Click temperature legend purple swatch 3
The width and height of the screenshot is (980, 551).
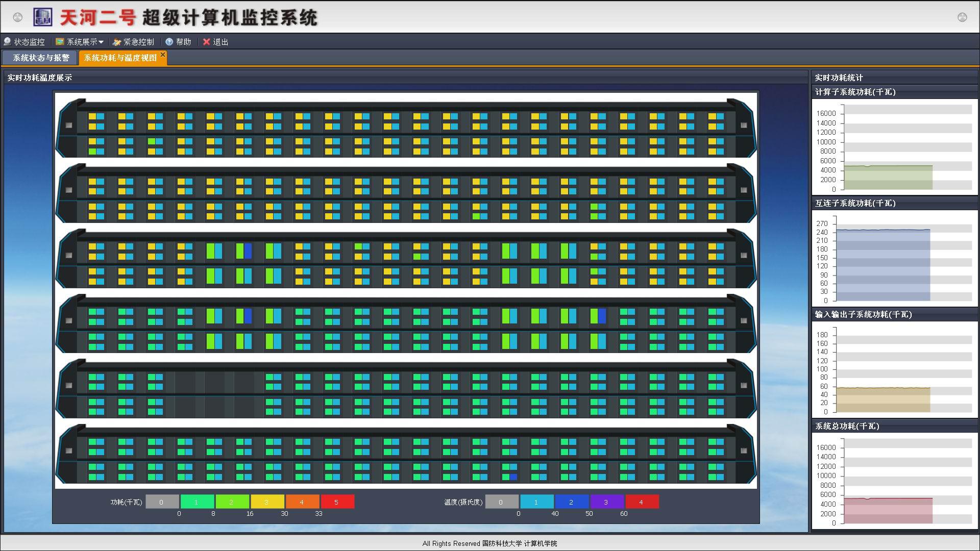point(607,502)
